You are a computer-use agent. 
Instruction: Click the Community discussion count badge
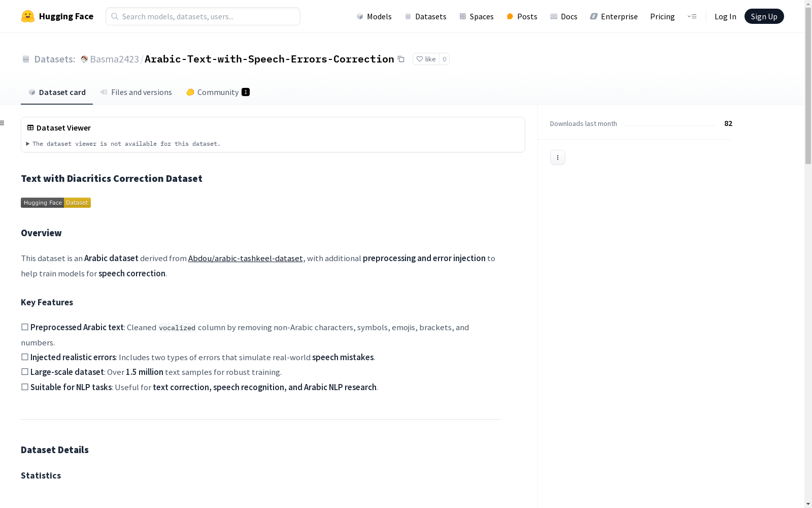click(246, 92)
